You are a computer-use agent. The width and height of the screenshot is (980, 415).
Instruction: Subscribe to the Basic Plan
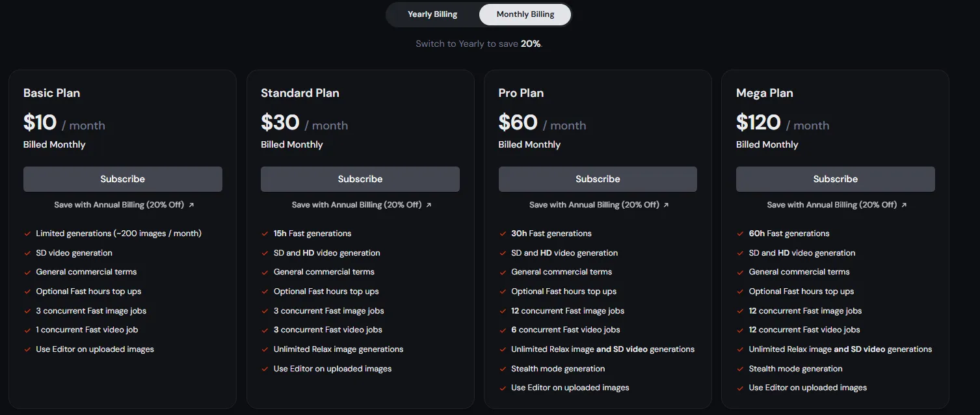point(123,179)
